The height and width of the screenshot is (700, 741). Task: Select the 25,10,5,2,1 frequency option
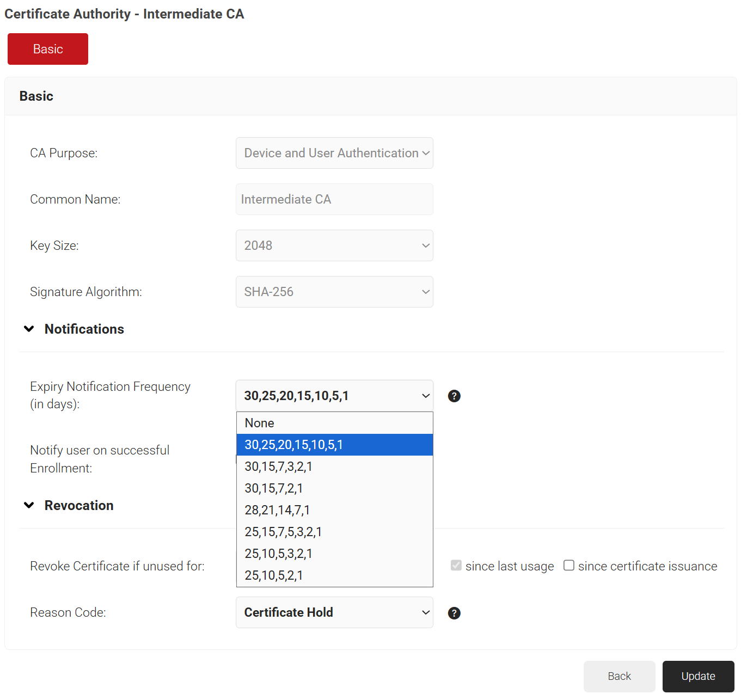[334, 575]
